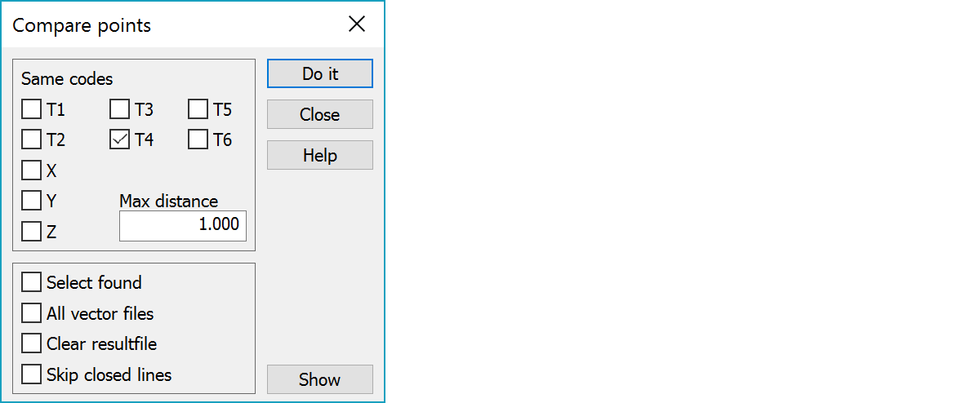Check the T3 code option
The height and width of the screenshot is (403, 980).
pos(120,109)
